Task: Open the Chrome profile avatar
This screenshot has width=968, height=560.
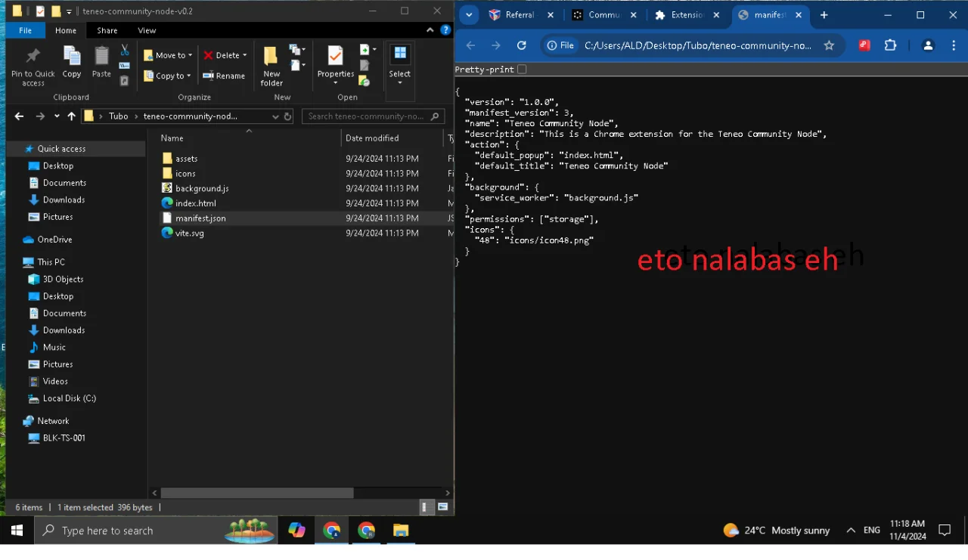Action: pyautogui.click(x=928, y=45)
